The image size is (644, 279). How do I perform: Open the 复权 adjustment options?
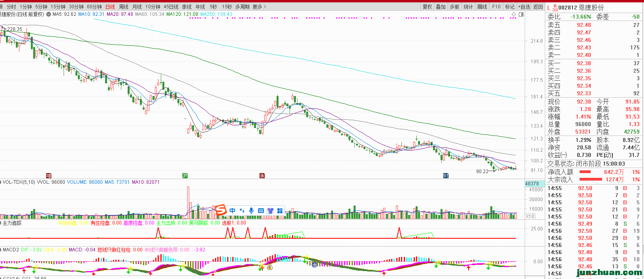click(x=427, y=7)
